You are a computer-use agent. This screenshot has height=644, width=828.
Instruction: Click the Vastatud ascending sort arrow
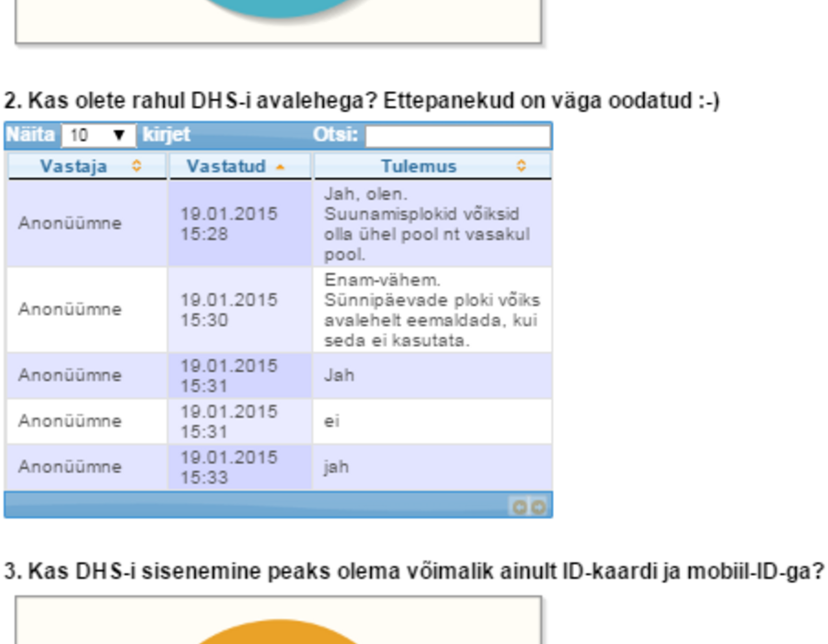pos(281,167)
